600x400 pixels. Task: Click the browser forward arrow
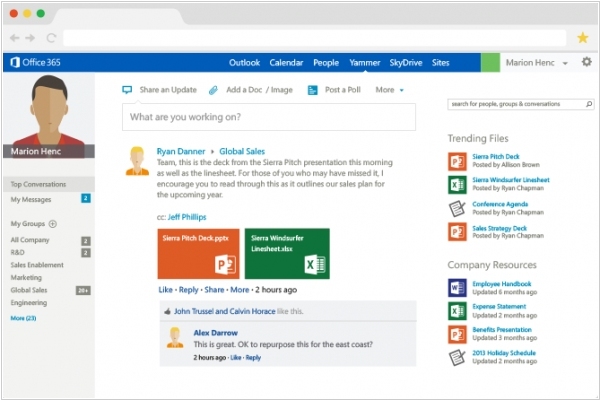click(x=30, y=38)
